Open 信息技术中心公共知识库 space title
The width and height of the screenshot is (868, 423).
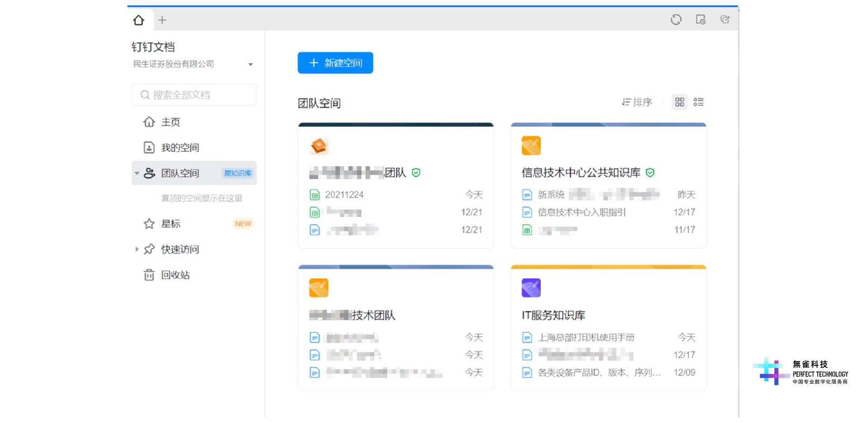click(x=581, y=173)
